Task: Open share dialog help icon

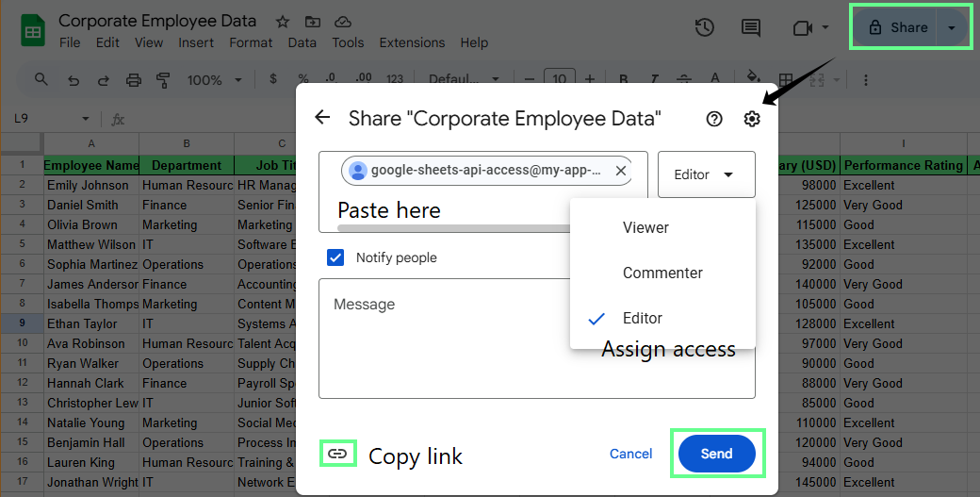Action: [x=713, y=119]
